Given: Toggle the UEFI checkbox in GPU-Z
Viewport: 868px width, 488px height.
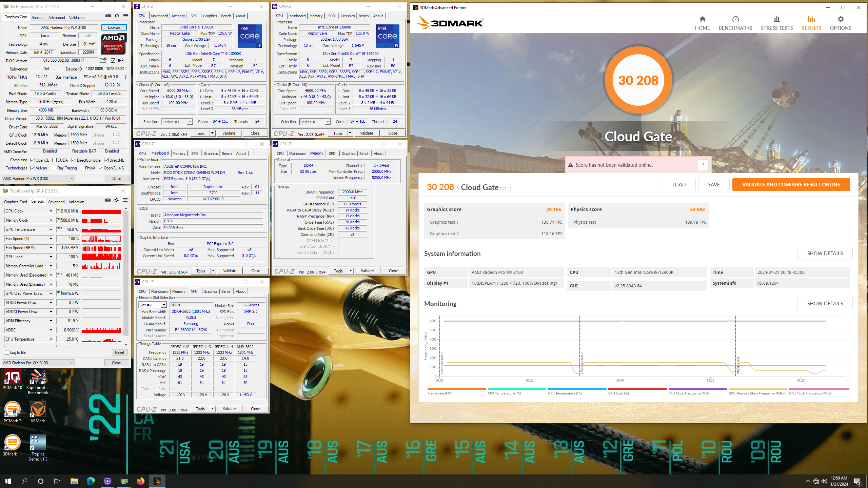Looking at the screenshot, I should coord(113,61).
